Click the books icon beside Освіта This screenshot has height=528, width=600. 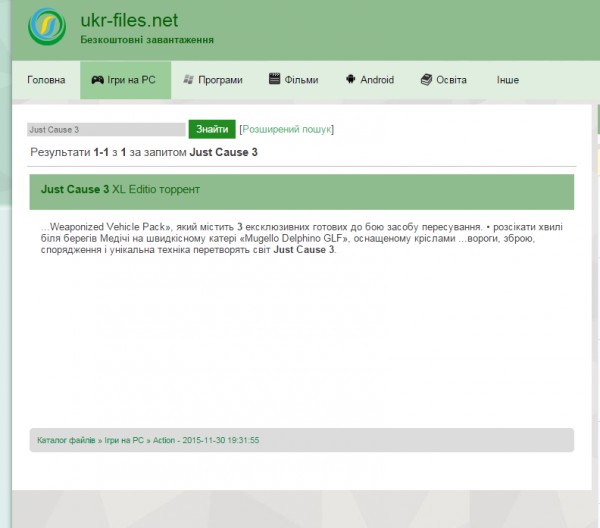coord(426,80)
